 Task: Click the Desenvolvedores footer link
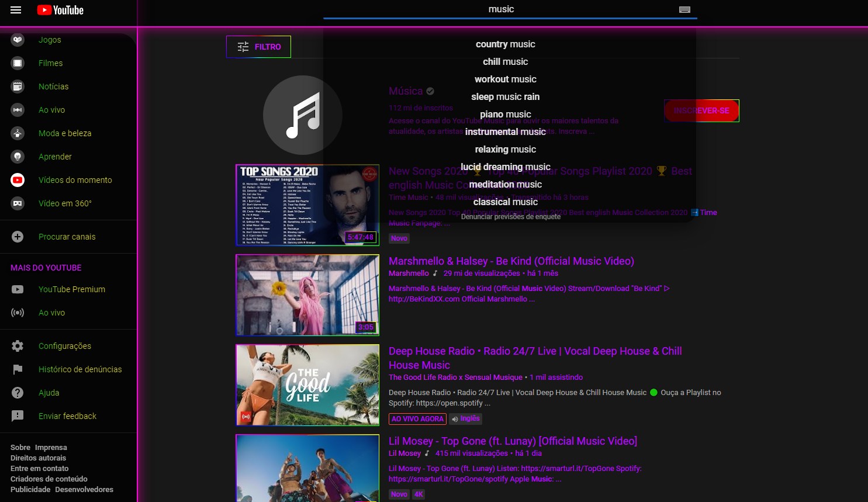tap(84, 490)
